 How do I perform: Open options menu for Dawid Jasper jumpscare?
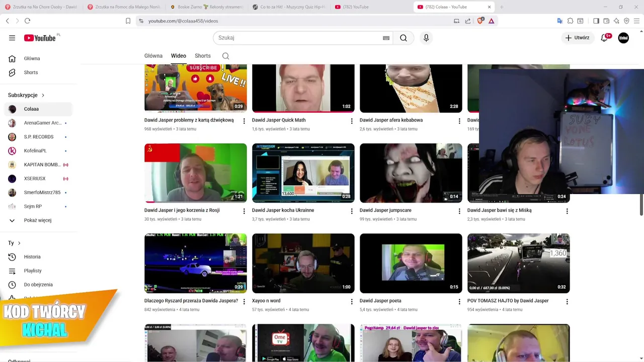click(x=459, y=211)
